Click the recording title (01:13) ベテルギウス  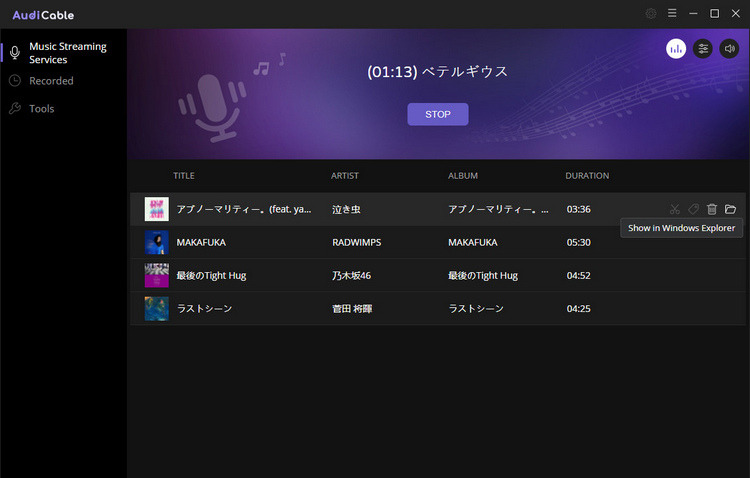click(x=437, y=72)
